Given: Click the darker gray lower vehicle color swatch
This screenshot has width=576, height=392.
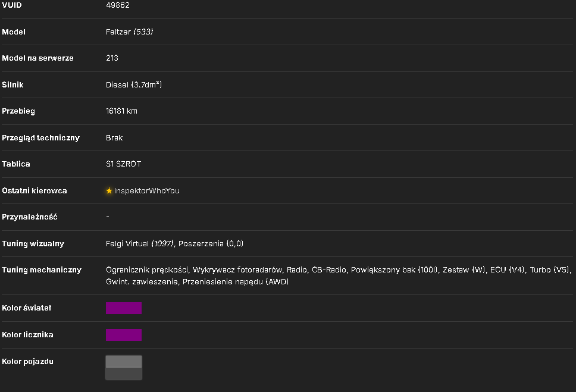Looking at the screenshot, I should (123, 374).
